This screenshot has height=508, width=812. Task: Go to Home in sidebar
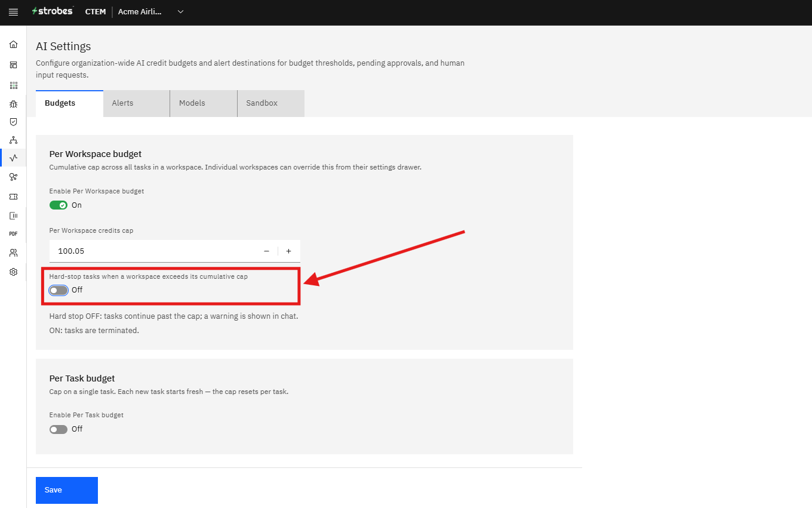[13, 44]
